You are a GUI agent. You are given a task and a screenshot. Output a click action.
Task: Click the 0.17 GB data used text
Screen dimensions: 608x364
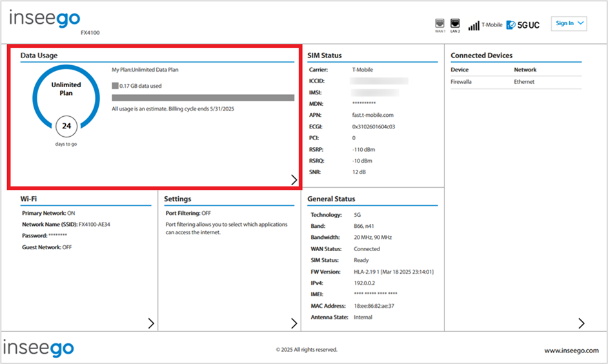coord(140,86)
